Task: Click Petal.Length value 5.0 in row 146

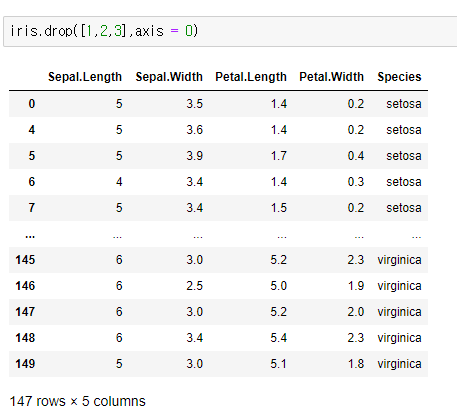Action: click(279, 286)
